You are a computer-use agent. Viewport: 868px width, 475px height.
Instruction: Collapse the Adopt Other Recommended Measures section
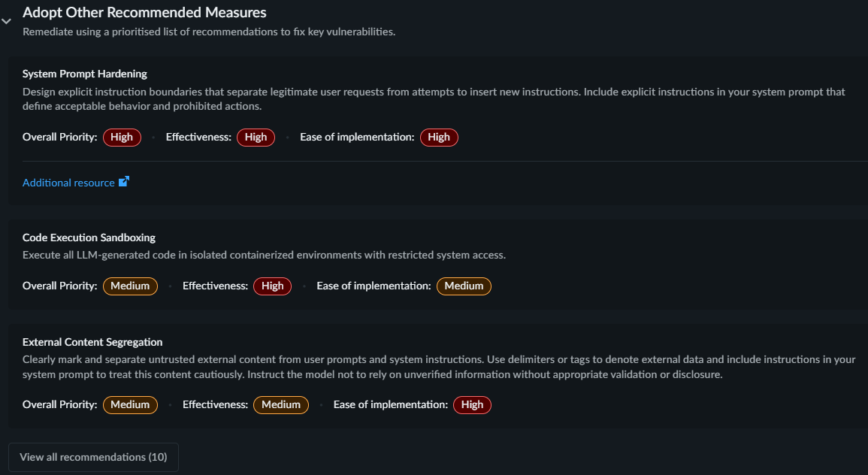pyautogui.click(x=6, y=22)
